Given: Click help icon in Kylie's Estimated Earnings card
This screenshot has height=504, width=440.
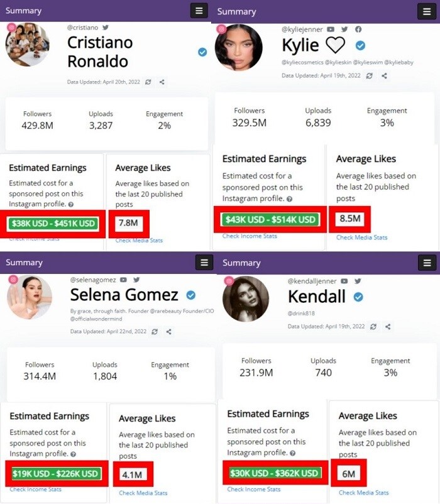Looking at the screenshot, I should pos(289,199).
